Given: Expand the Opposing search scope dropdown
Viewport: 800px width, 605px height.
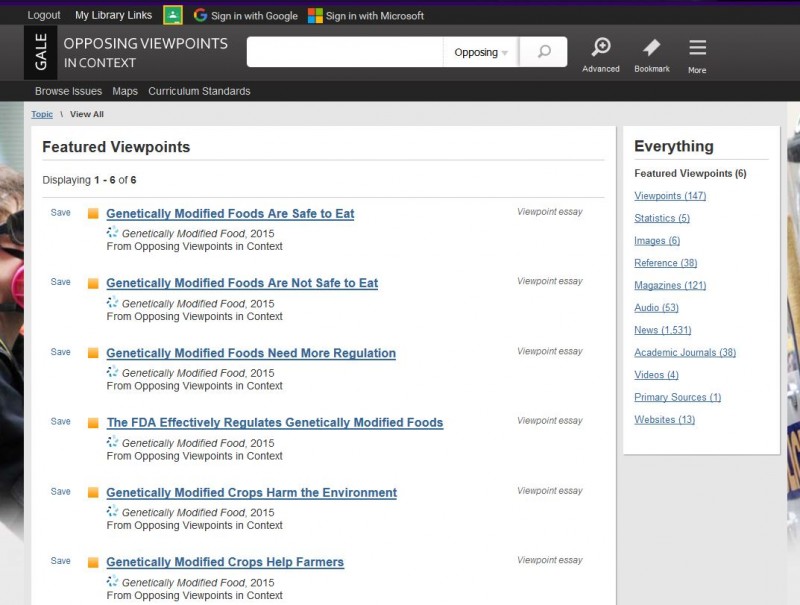Looking at the screenshot, I should pyautogui.click(x=481, y=52).
